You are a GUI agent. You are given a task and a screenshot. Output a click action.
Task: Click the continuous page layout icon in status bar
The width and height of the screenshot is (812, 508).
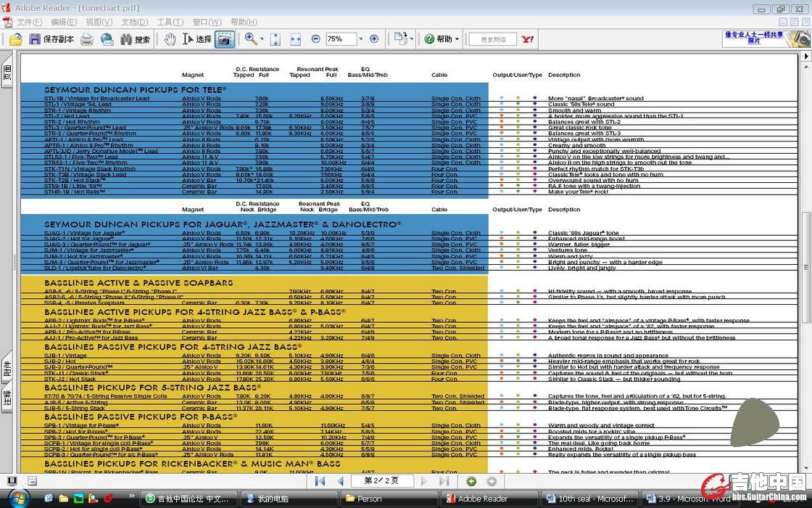pyautogui.click(x=32, y=481)
